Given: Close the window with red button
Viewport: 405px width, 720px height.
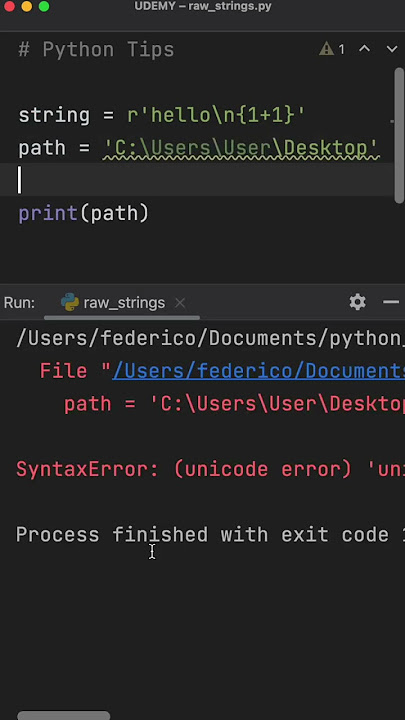Looking at the screenshot, I should (9, 6).
